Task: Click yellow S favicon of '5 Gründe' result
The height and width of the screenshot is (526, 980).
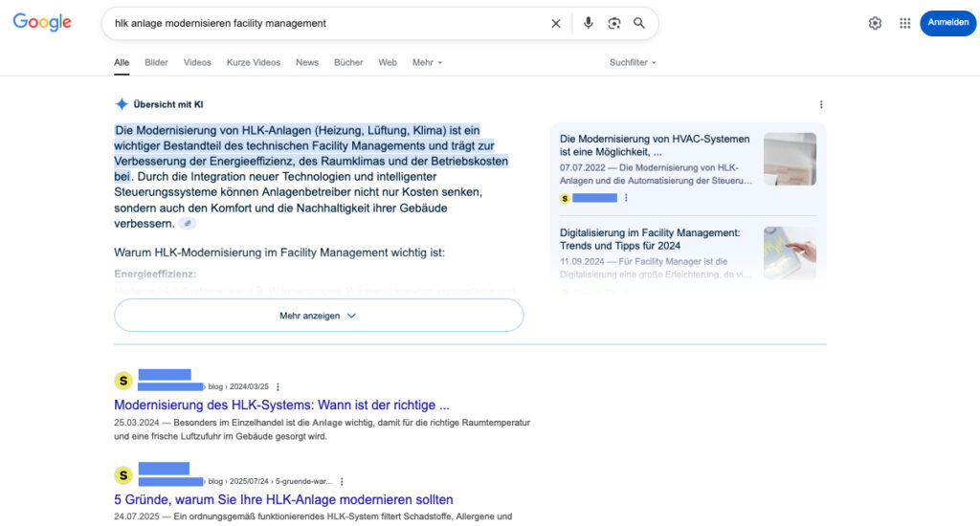Action: [x=123, y=474]
